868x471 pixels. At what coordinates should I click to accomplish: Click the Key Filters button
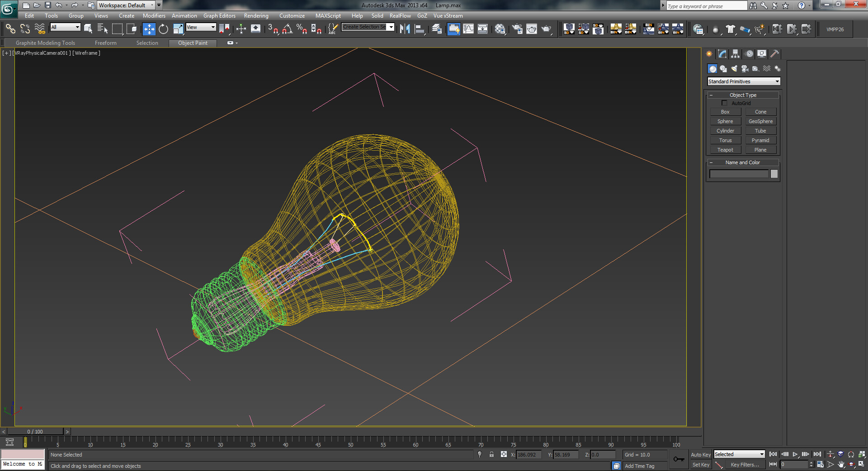(745, 465)
